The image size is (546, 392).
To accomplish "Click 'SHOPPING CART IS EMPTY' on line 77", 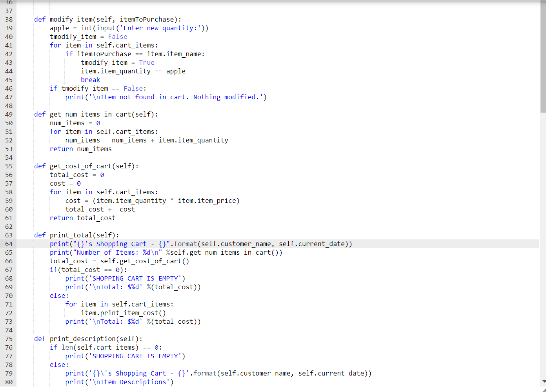I will pos(135,356).
